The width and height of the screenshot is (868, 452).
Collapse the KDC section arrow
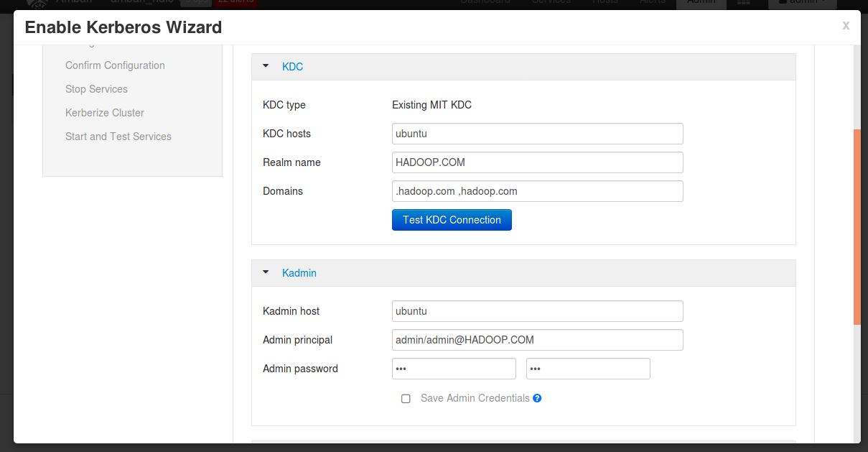[x=266, y=66]
